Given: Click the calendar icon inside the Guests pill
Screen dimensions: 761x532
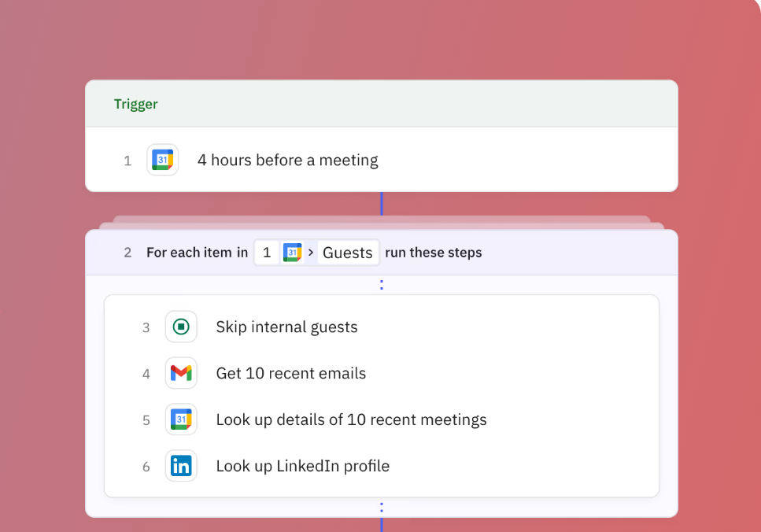Looking at the screenshot, I should (292, 252).
